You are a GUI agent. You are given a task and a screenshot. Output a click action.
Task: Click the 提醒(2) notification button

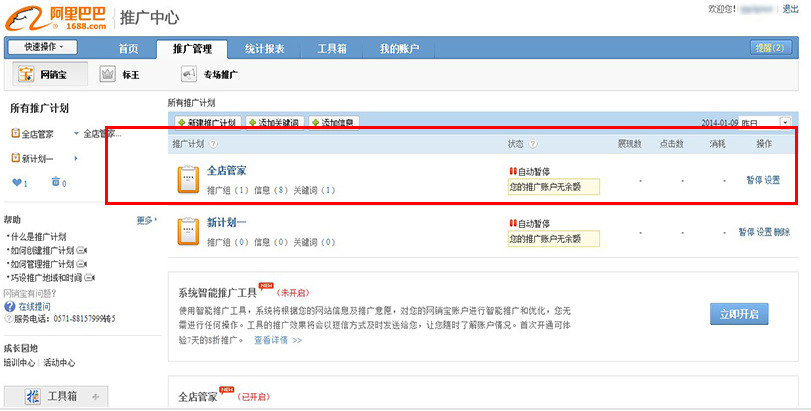(x=769, y=48)
